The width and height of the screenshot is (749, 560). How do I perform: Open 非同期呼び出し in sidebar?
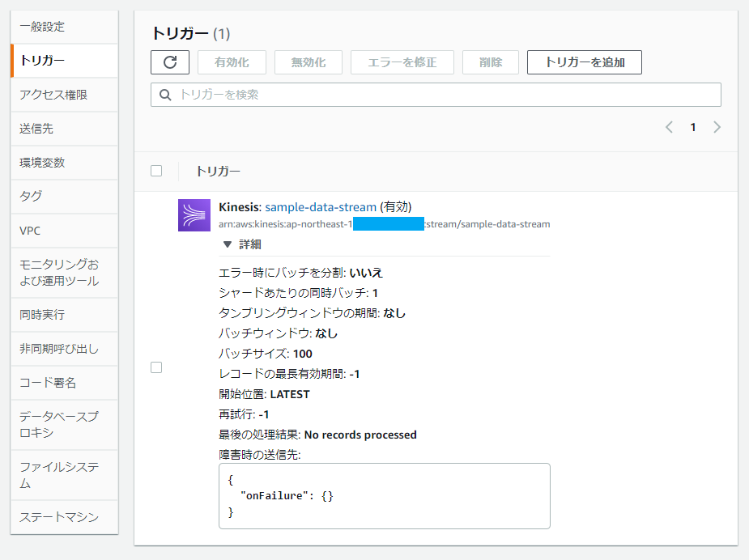(64, 349)
